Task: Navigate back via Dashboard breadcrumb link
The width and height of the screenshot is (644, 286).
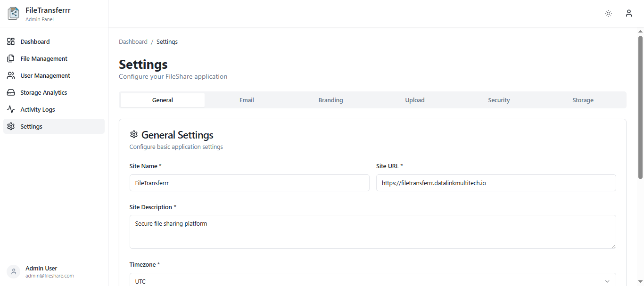Action: pyautogui.click(x=133, y=41)
